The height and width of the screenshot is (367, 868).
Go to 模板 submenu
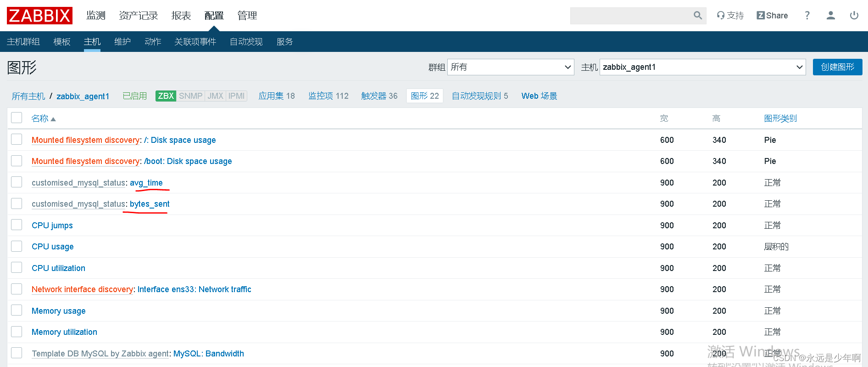click(62, 42)
